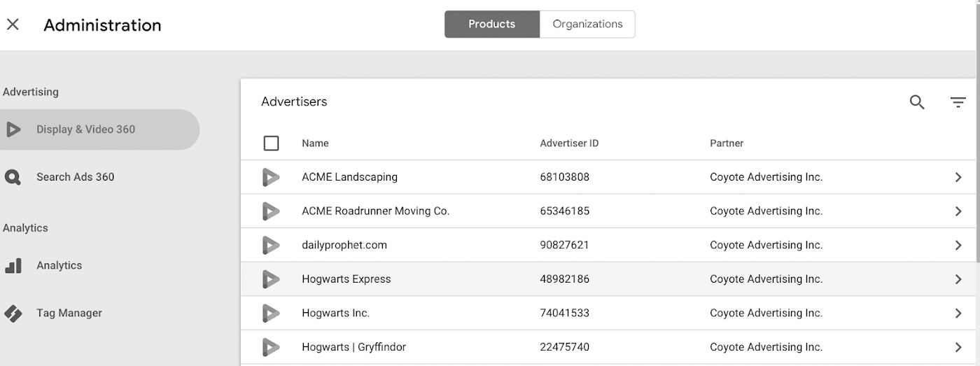Click the Analytics bar chart icon
Viewport: 980px width, 366px height.
[13, 266]
